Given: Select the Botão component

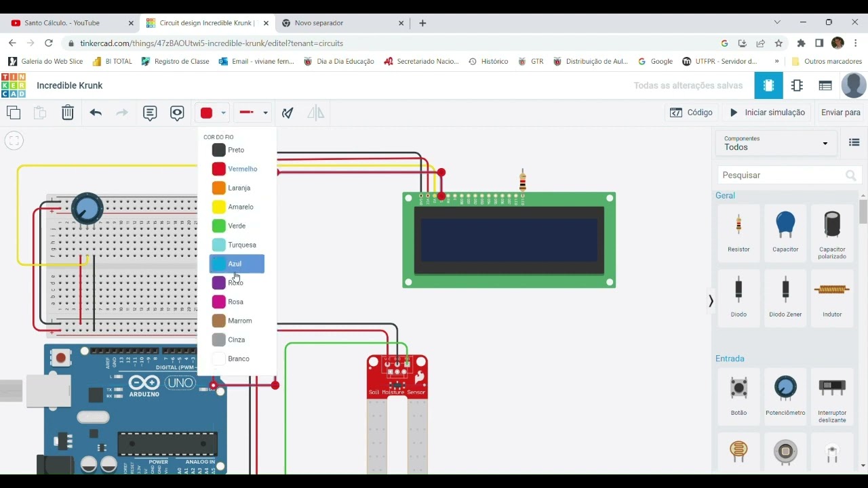Looking at the screenshot, I should 738,396.
